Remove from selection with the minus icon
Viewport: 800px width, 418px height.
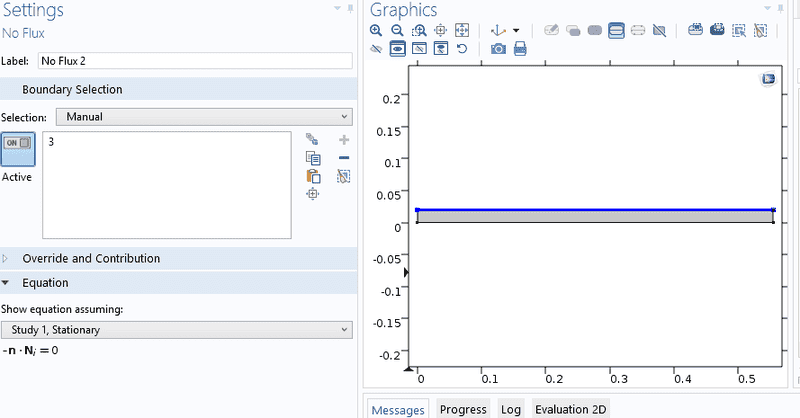coord(344,158)
